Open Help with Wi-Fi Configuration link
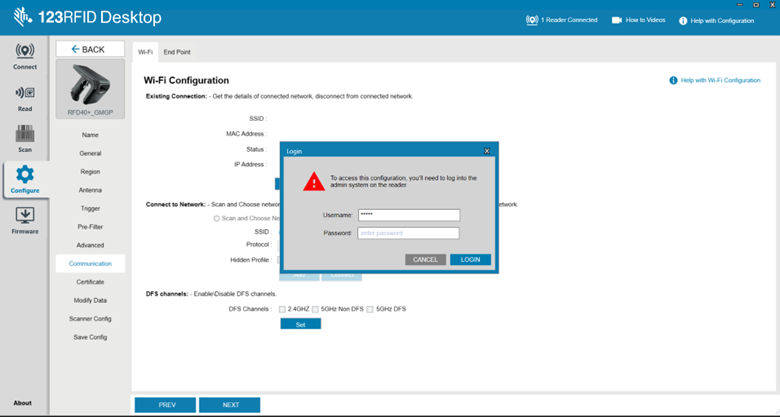This screenshot has height=417, width=780. tap(720, 80)
